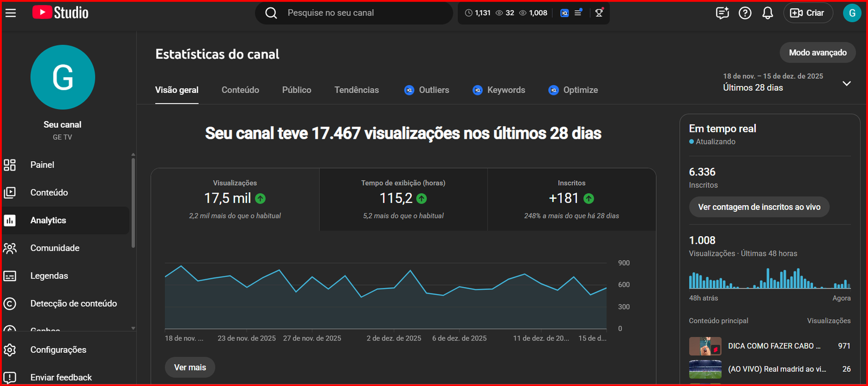Click the trophy icon in extension bar
The width and height of the screenshot is (868, 386).
599,13
